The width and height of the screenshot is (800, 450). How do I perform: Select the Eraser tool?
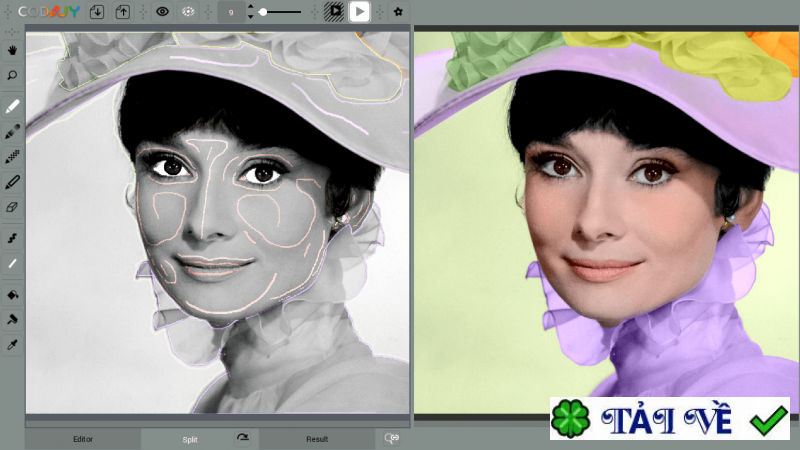point(12,207)
